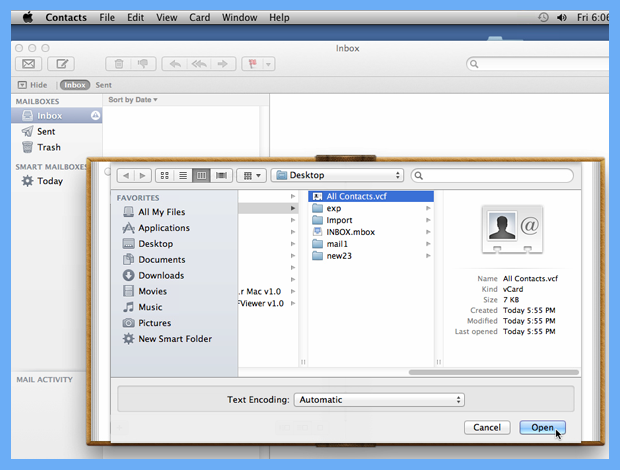This screenshot has width=620, height=470.
Task: Click the Delete trash icon in Mail toolbar
Action: [119, 64]
